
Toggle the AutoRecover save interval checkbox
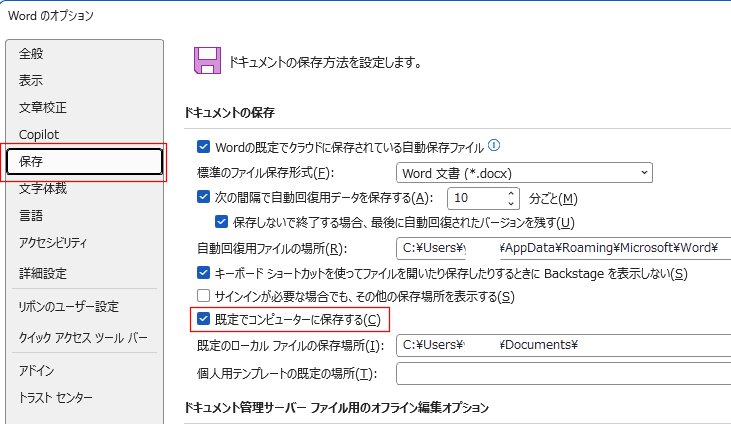point(204,197)
